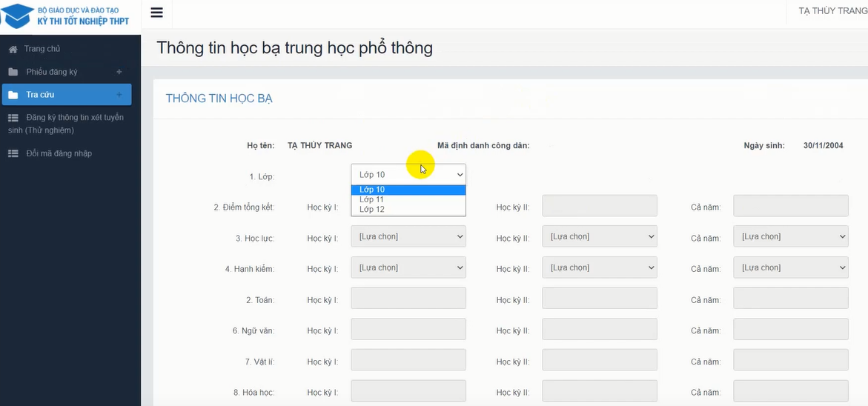The height and width of the screenshot is (406, 868).
Task: Select Lớp 11 from dropdown list
Action: tap(372, 199)
